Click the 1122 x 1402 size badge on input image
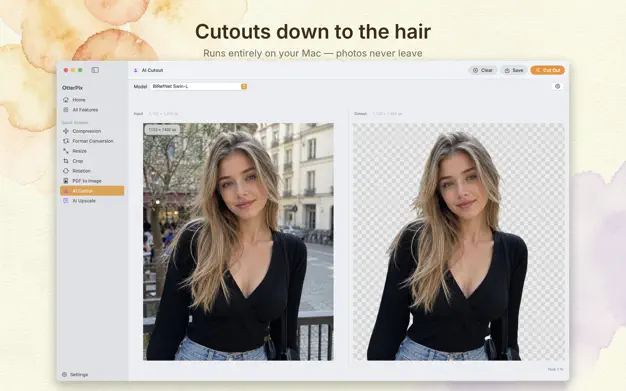626x391 pixels. click(162, 130)
